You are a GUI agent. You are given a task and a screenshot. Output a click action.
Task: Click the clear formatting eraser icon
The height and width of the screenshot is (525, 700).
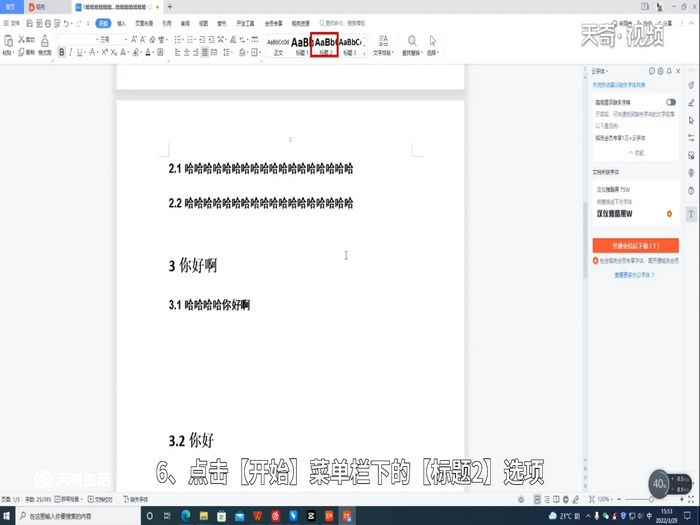pyautogui.click(x=153, y=40)
